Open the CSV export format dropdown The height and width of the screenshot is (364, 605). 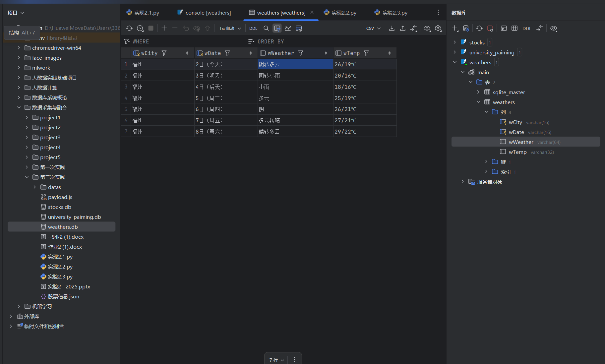point(373,29)
